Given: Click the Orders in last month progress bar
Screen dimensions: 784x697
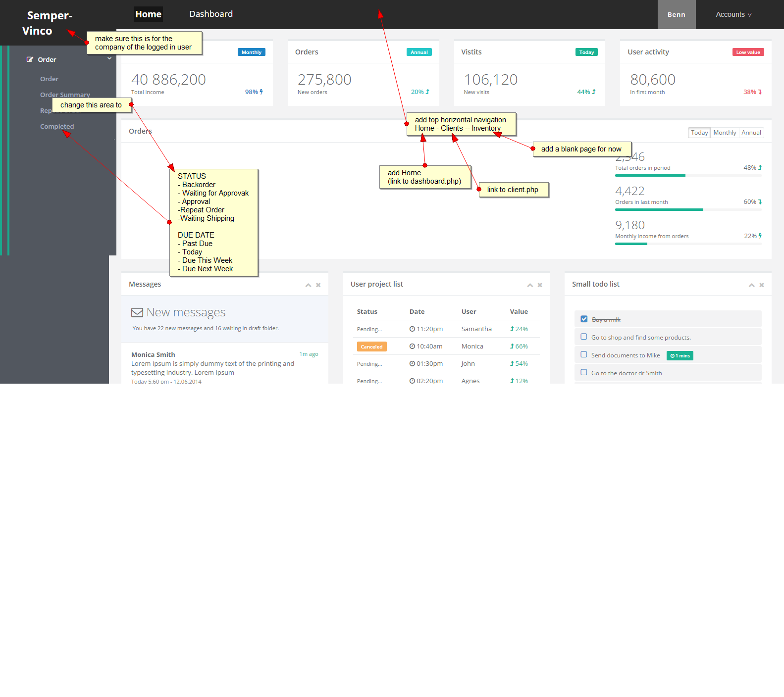Looking at the screenshot, I should (688, 209).
